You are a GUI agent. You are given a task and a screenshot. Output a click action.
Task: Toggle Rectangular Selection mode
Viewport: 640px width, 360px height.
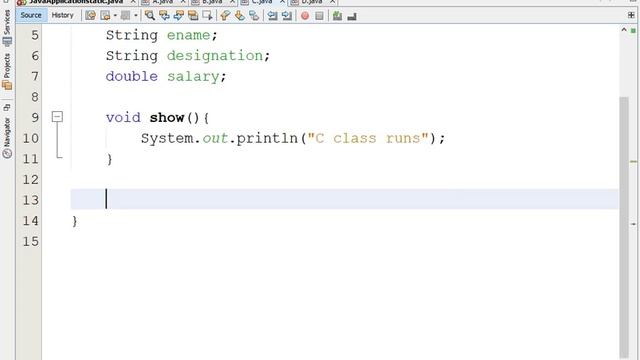pyautogui.click(x=207, y=16)
